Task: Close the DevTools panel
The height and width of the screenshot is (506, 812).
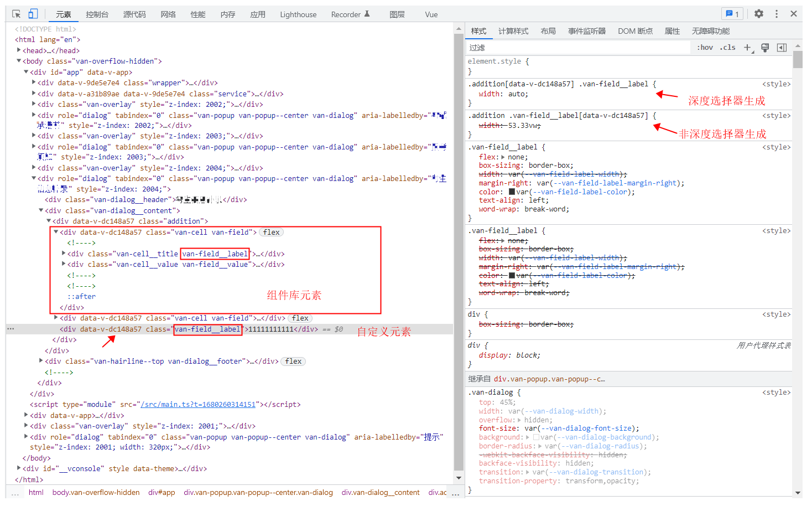Action: (794, 14)
